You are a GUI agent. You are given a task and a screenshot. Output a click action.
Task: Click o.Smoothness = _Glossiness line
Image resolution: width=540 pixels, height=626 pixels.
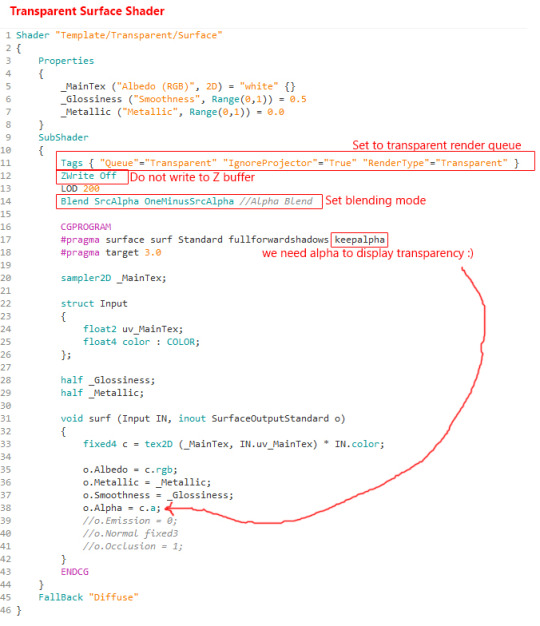(158, 495)
